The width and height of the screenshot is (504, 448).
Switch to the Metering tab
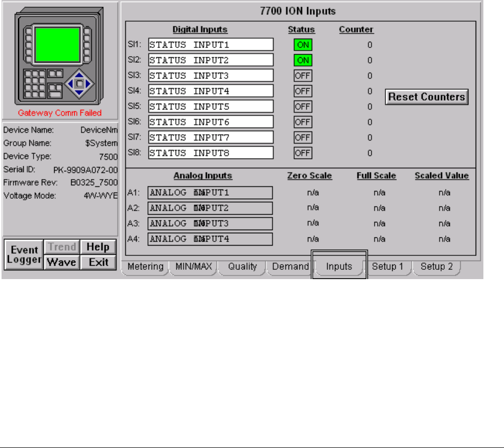[x=145, y=267]
